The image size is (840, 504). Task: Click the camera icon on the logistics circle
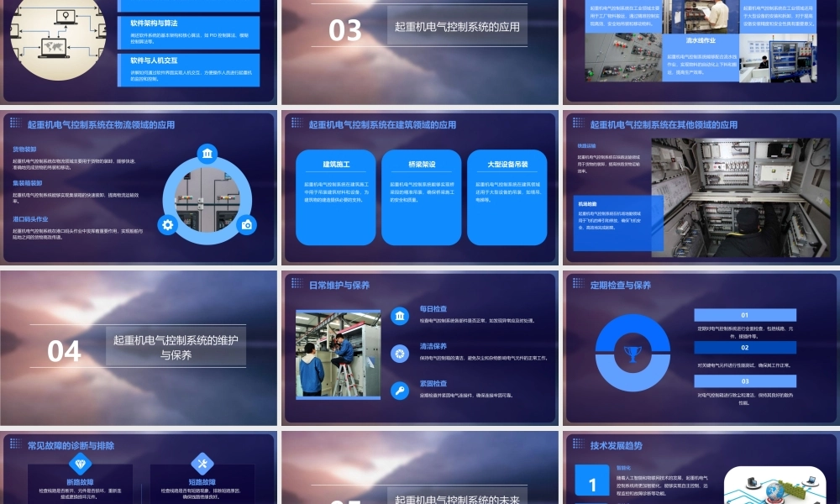click(246, 225)
